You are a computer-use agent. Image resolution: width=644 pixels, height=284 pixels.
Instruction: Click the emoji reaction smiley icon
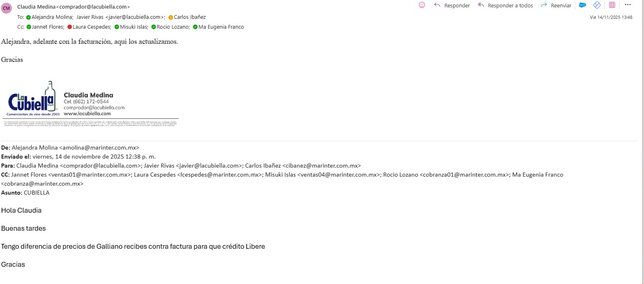422,5
